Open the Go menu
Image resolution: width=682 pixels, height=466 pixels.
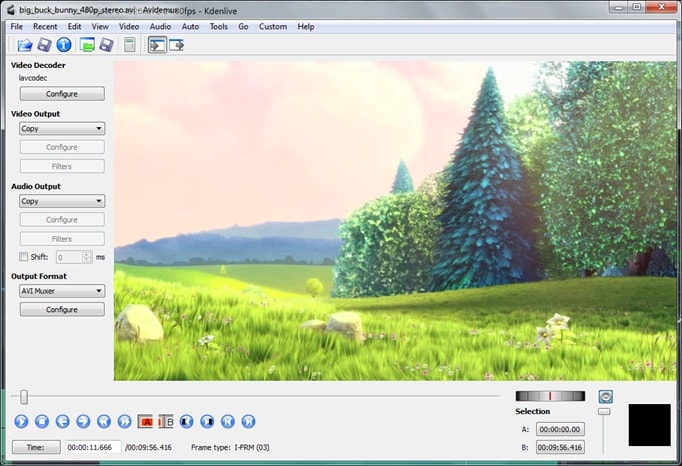[x=243, y=27]
